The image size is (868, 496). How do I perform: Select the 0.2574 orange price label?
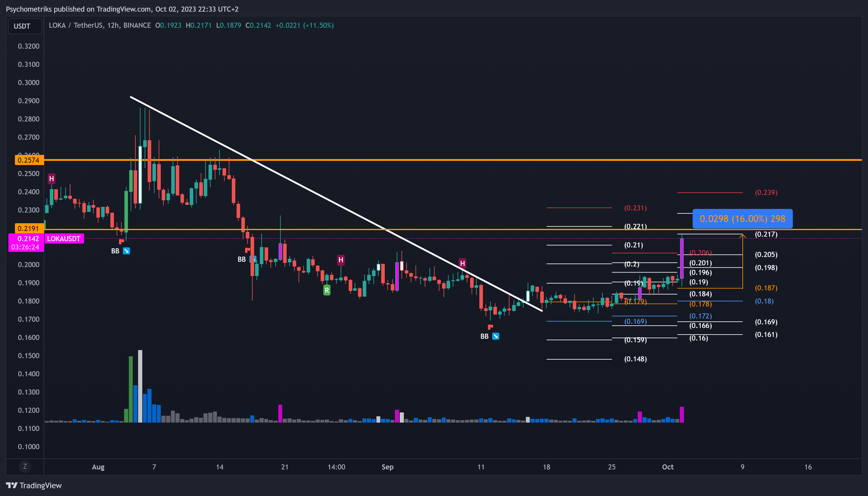pyautogui.click(x=29, y=160)
